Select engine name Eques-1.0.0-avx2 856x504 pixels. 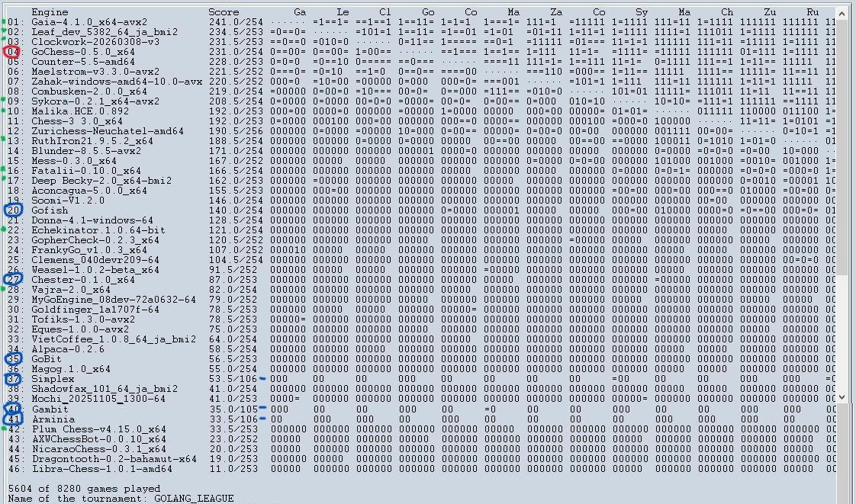pos(80,329)
